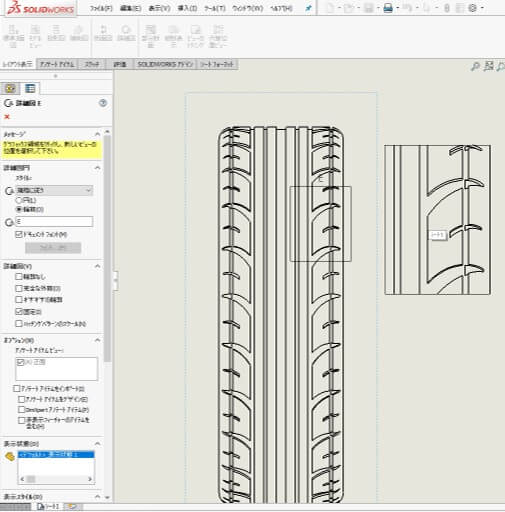Click the label input field containing E
Viewport: 505px width, 512px height.
click(x=54, y=221)
